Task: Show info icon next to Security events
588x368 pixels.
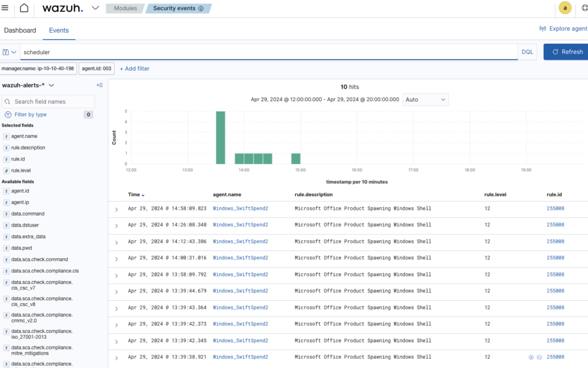Action: coord(201,9)
